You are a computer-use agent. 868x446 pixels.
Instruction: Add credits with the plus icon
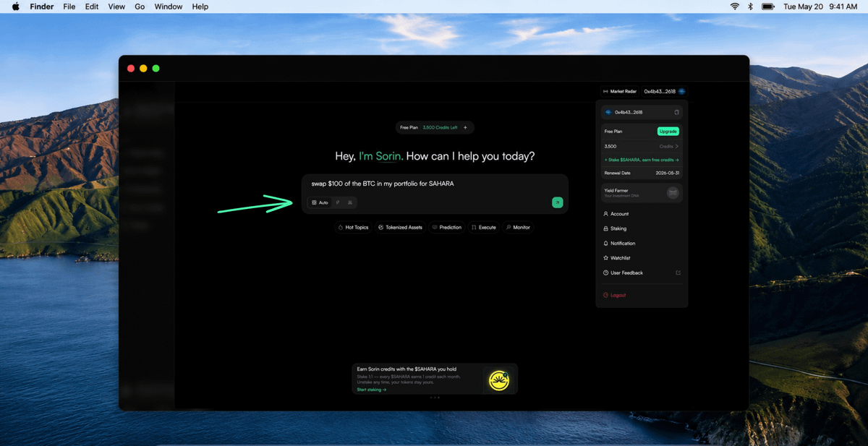pyautogui.click(x=465, y=127)
